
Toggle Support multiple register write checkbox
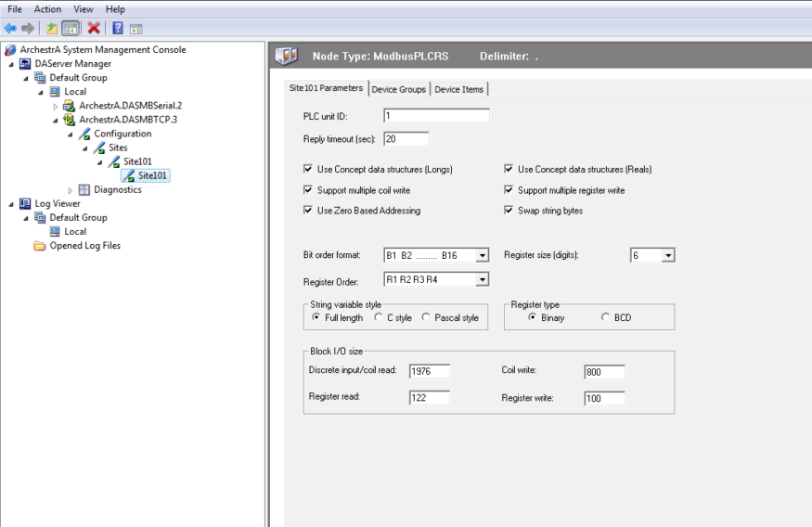[x=509, y=190]
